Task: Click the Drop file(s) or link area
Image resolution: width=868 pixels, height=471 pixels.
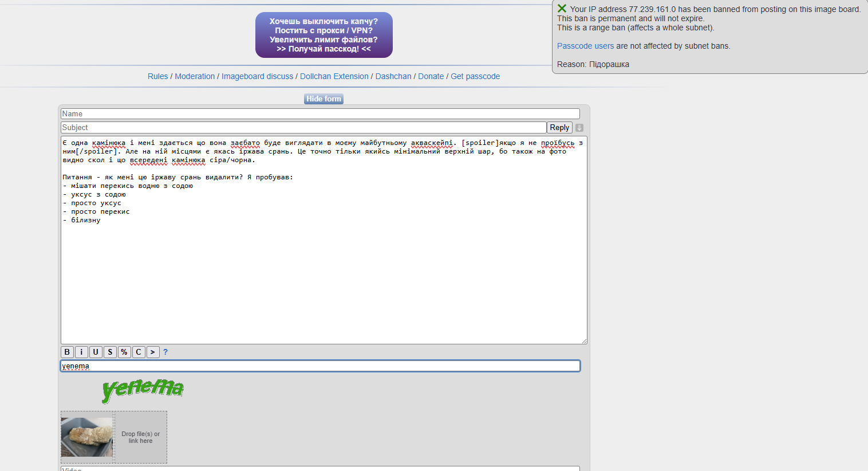Action: coord(141,437)
